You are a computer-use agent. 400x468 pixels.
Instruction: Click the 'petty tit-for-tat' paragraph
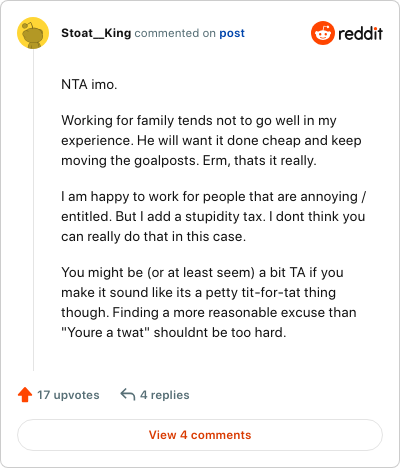209,302
